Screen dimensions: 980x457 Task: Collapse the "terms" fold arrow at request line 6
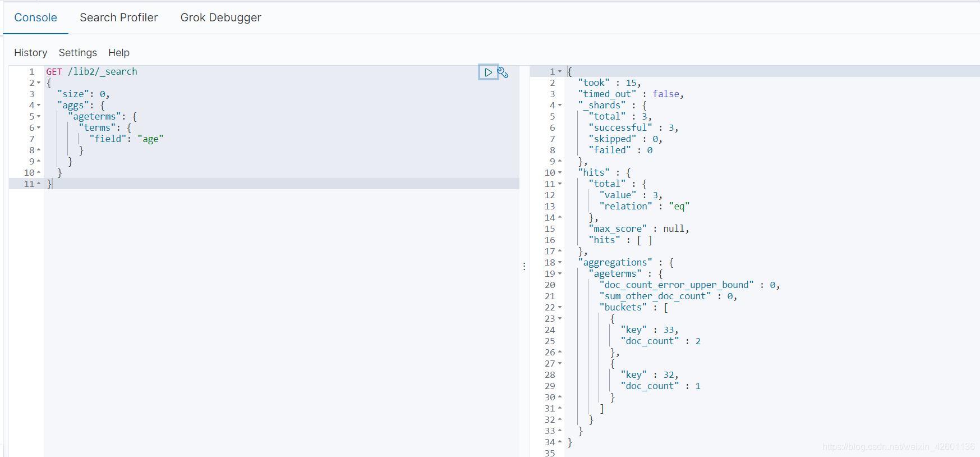39,128
